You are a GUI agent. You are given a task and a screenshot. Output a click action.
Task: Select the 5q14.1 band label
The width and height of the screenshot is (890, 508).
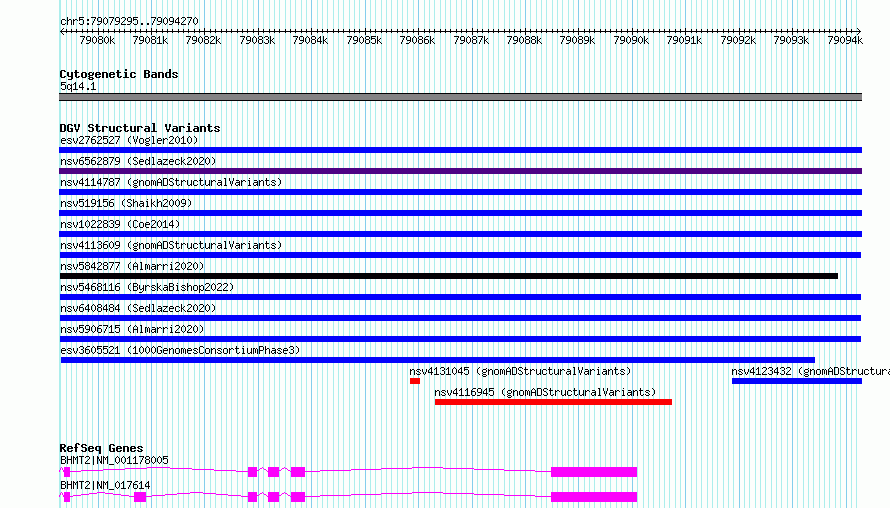pos(78,86)
